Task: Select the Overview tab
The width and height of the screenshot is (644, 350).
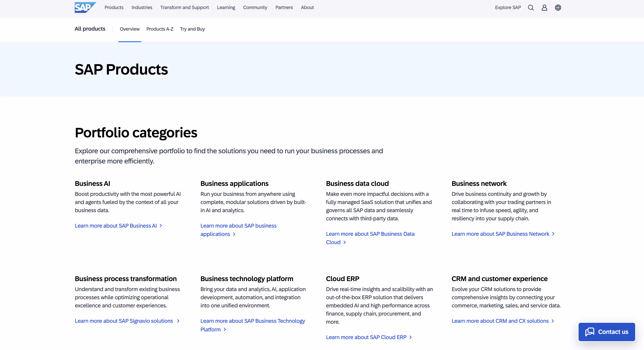Action: (130, 29)
